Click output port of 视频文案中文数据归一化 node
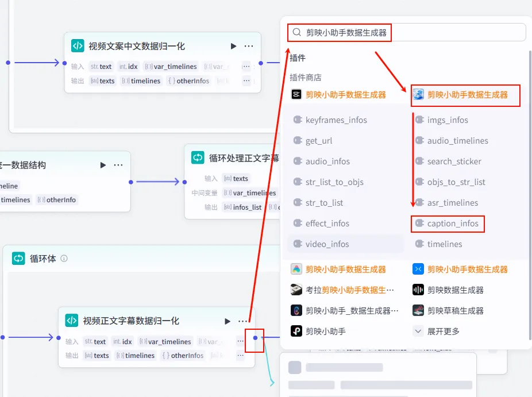 point(261,63)
